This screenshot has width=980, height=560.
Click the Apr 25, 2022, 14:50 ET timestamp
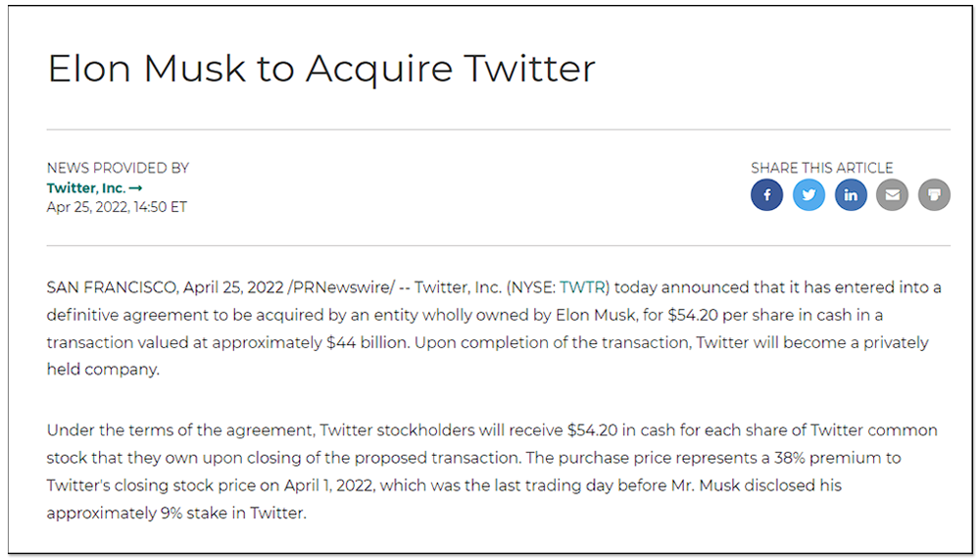117,207
